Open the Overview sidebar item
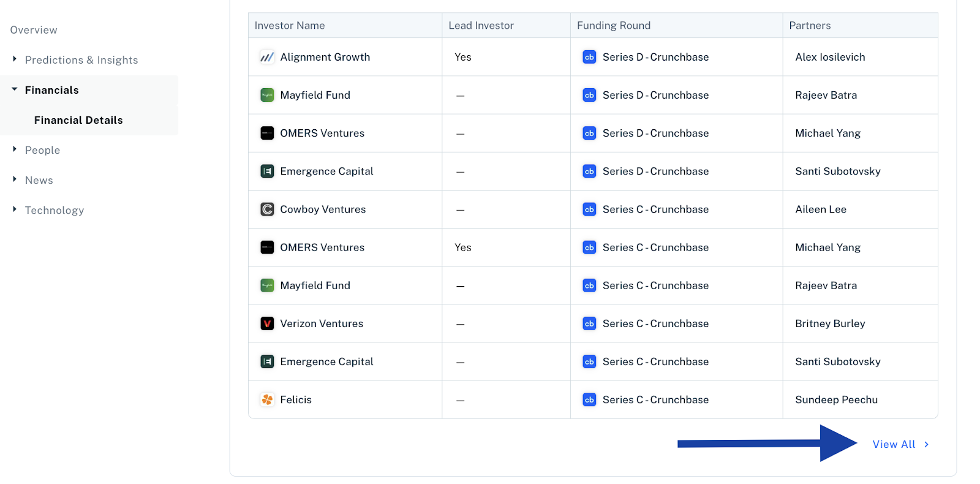 coord(34,30)
